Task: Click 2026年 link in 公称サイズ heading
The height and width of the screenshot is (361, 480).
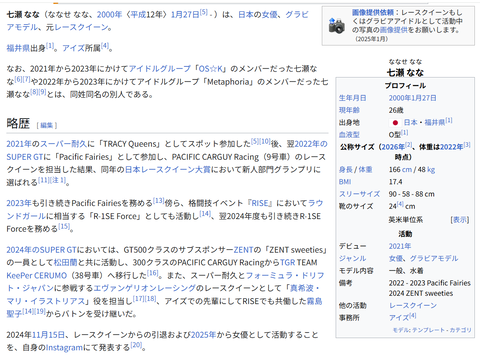Action: [393, 147]
